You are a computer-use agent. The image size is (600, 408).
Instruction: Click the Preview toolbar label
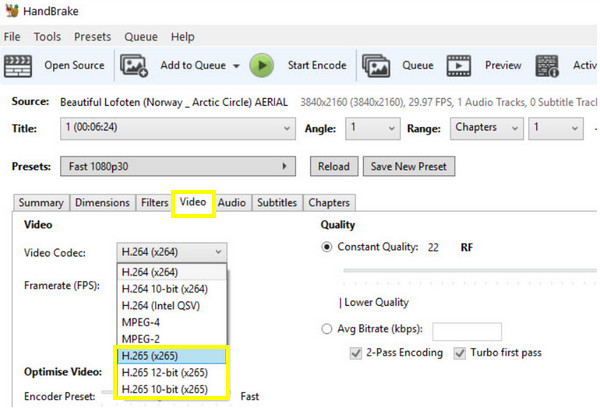[503, 65]
